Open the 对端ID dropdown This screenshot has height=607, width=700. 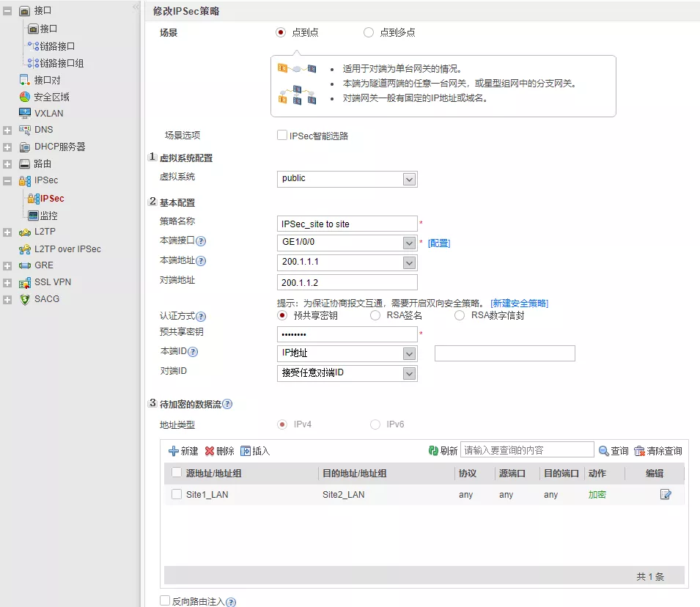(409, 374)
